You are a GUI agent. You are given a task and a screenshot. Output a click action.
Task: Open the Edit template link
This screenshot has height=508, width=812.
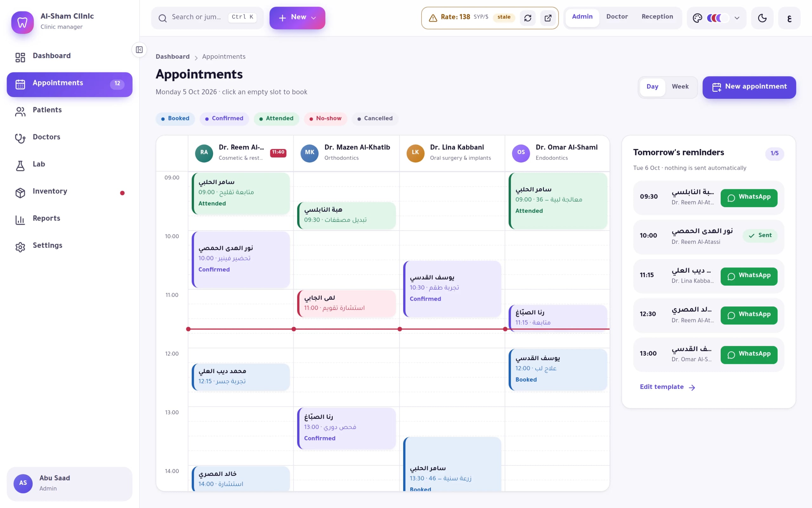(667, 387)
